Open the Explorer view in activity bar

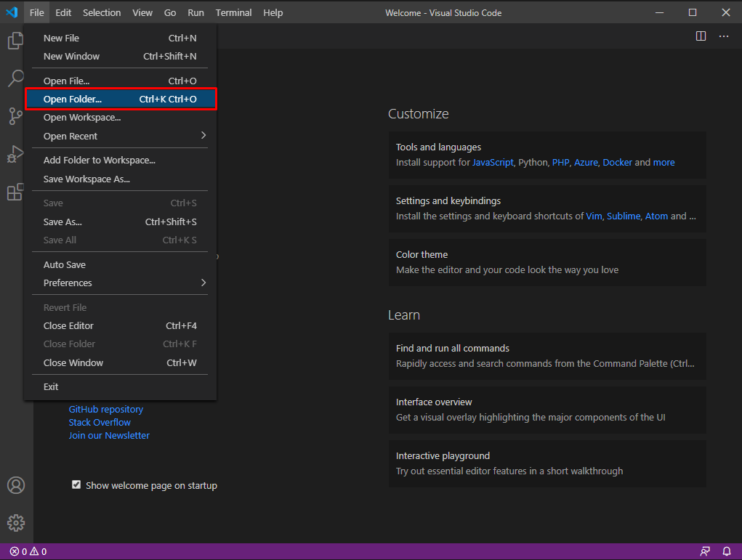click(15, 41)
